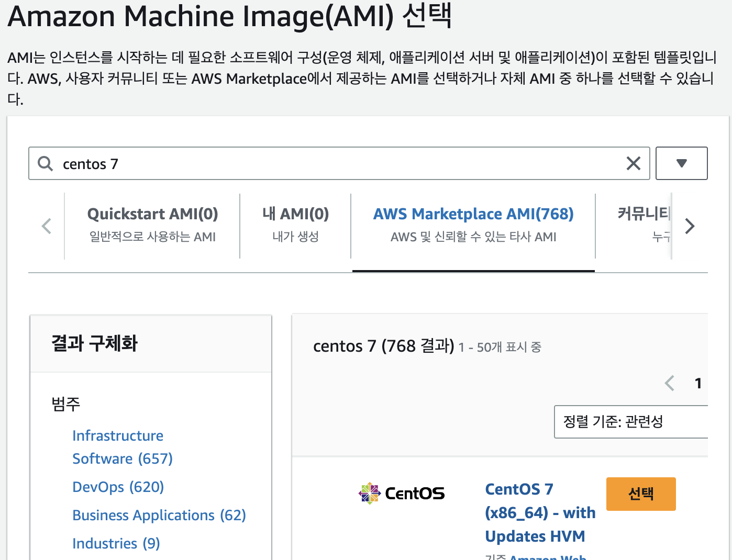Screen dimensions: 732x560
Task: Switch to Quickstart AMI(0) tab
Action: click(x=152, y=225)
